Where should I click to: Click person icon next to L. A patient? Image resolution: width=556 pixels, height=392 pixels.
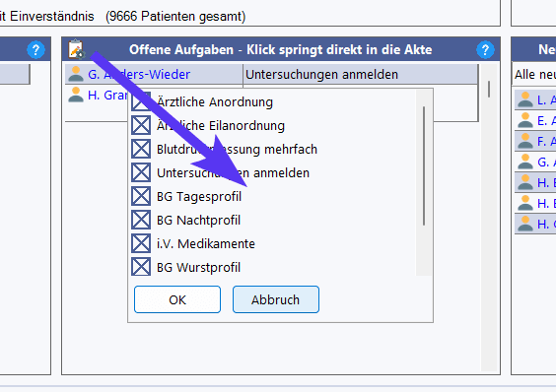click(x=525, y=99)
